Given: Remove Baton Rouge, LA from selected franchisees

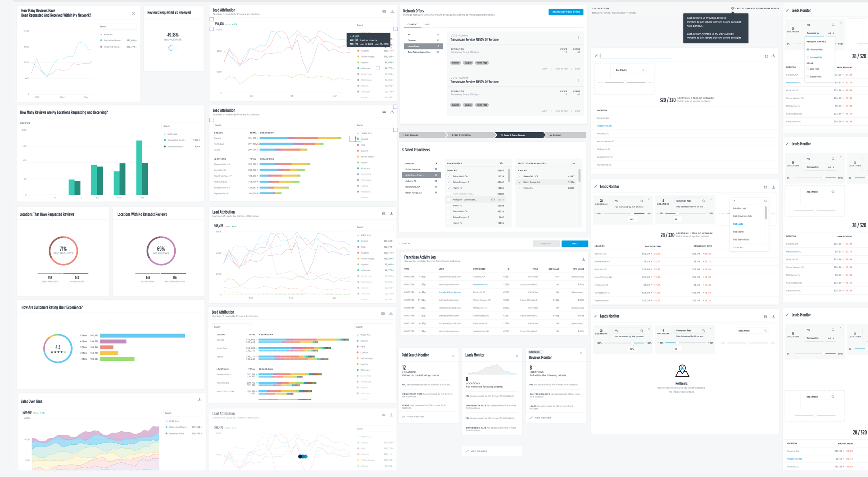Looking at the screenshot, I should (519, 182).
